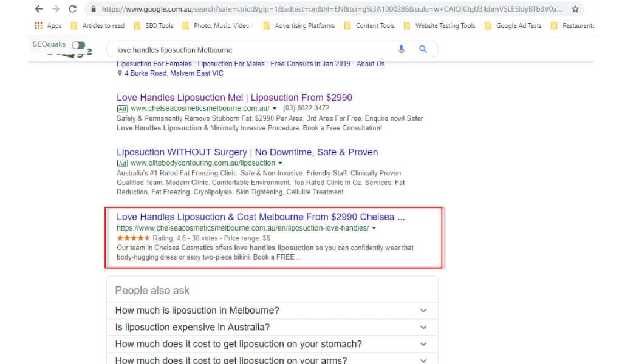
Task: Open the 'Advertising Platforms' bookmark folder
Action: (299, 25)
